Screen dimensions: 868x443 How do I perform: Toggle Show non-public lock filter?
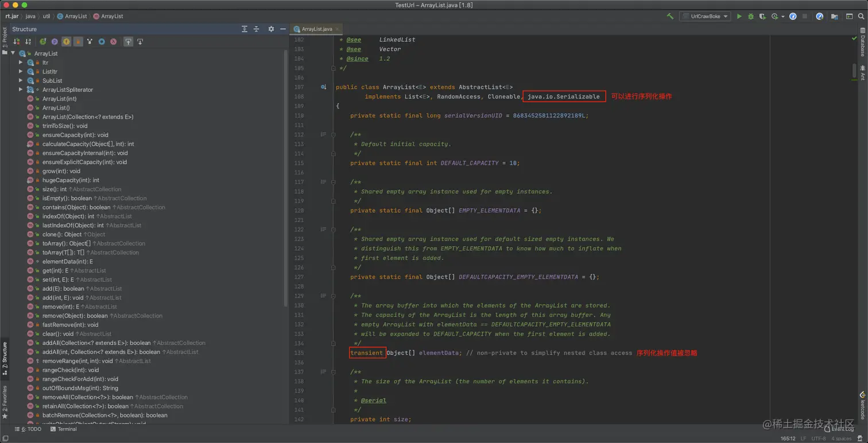(78, 42)
